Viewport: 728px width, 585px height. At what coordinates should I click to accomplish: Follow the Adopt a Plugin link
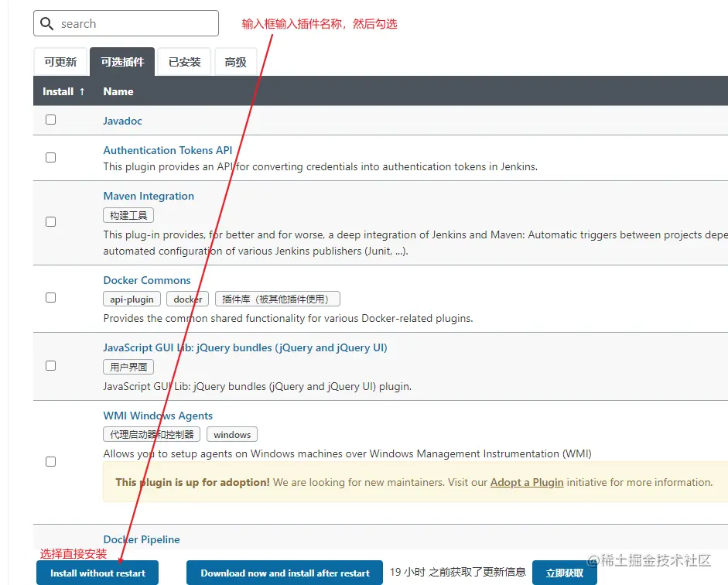point(527,482)
